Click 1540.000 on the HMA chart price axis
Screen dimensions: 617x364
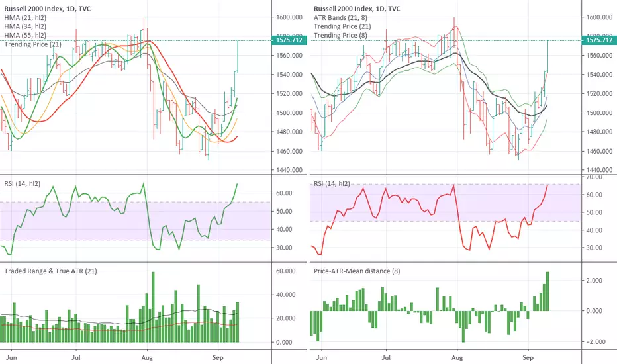(x=289, y=74)
